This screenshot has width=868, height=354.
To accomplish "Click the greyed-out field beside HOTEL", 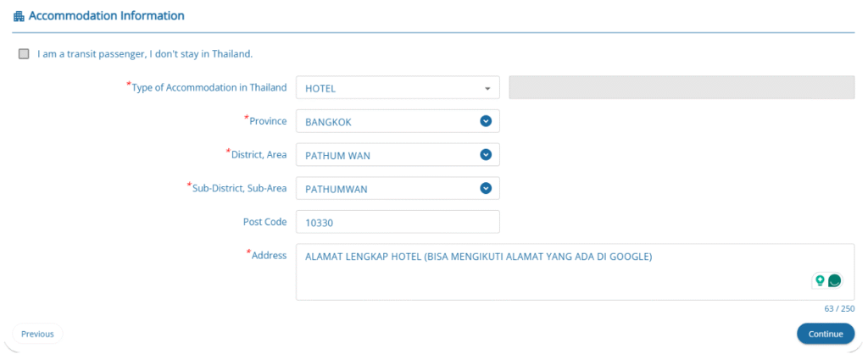I will coord(682,87).
